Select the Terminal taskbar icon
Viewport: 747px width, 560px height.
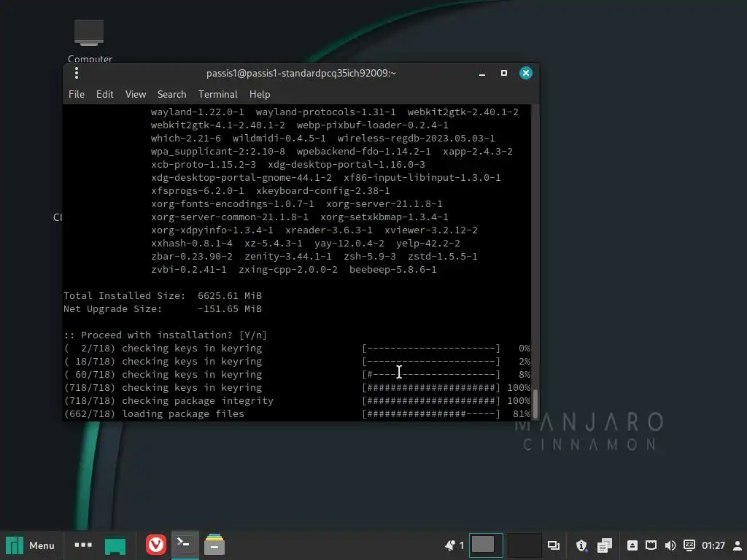185,545
